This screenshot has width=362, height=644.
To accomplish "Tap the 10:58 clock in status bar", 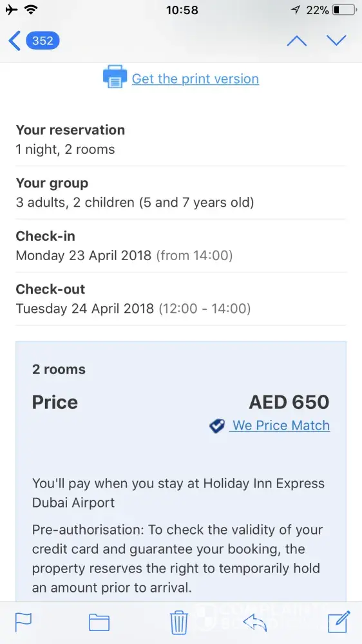I will 182,10.
